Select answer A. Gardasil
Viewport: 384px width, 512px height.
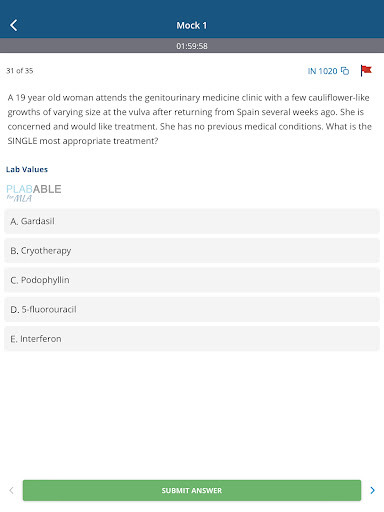192,221
